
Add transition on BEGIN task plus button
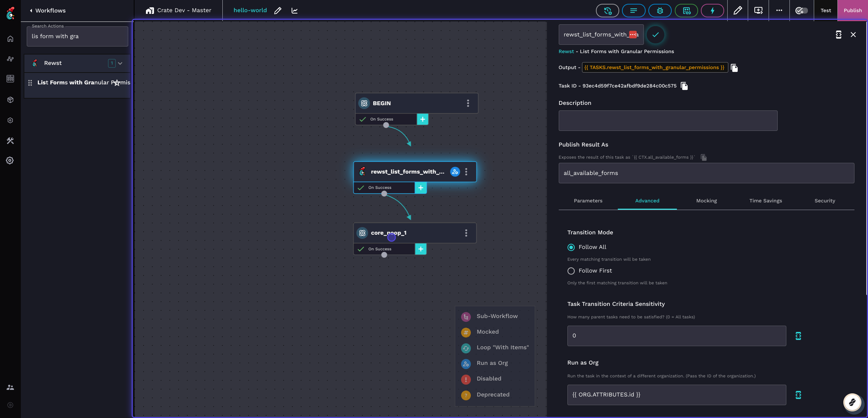pos(422,119)
